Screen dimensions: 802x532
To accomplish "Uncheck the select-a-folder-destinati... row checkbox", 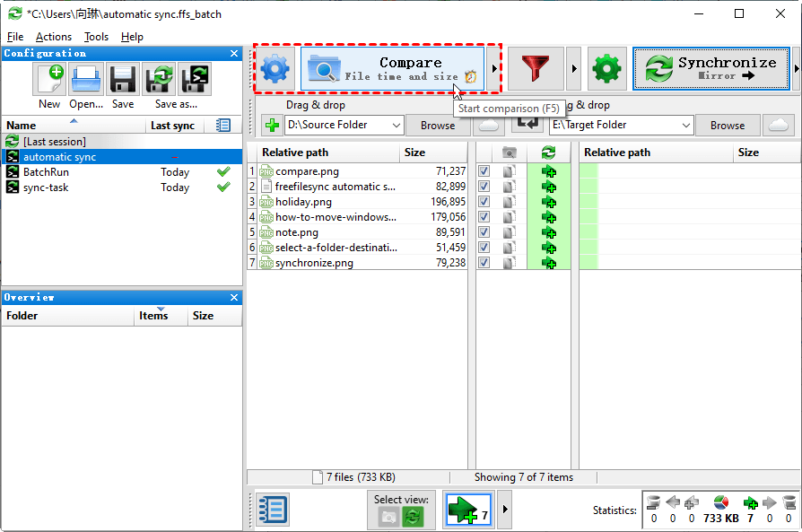I will click(x=484, y=248).
